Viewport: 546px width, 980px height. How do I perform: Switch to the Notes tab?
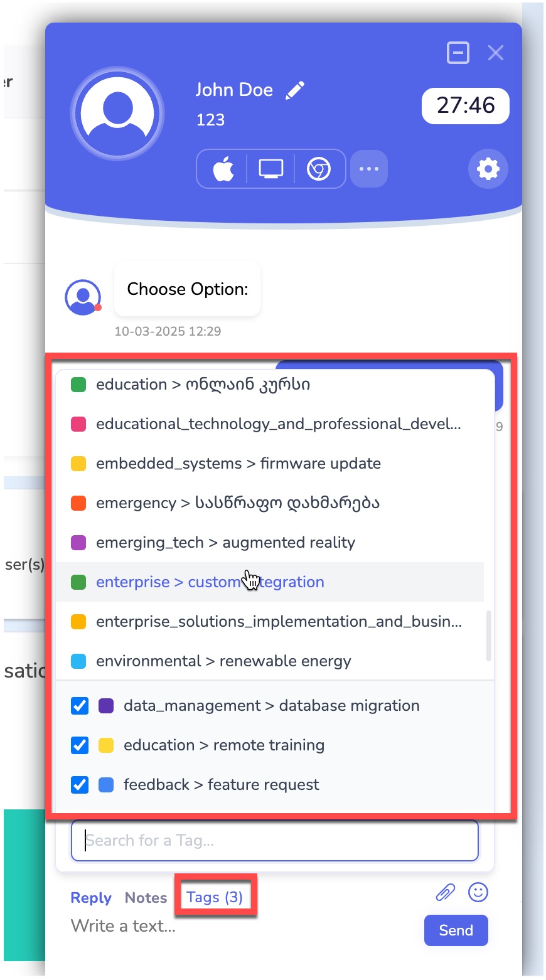[x=146, y=898]
